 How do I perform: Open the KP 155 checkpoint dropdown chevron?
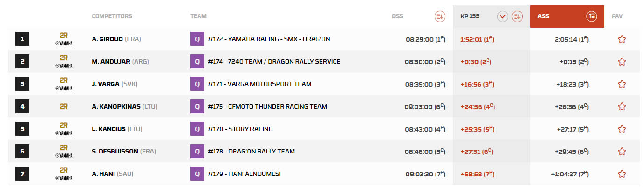click(503, 16)
